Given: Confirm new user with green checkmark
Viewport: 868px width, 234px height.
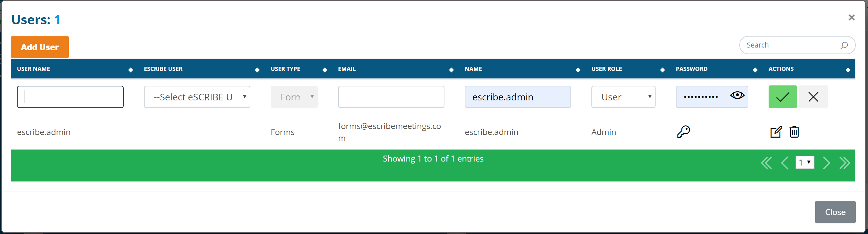Looking at the screenshot, I should [783, 97].
